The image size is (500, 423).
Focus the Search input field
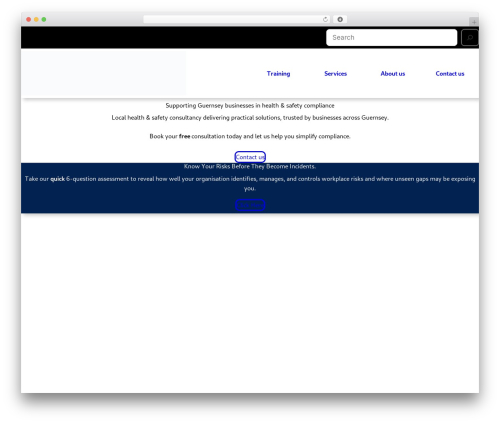[391, 38]
